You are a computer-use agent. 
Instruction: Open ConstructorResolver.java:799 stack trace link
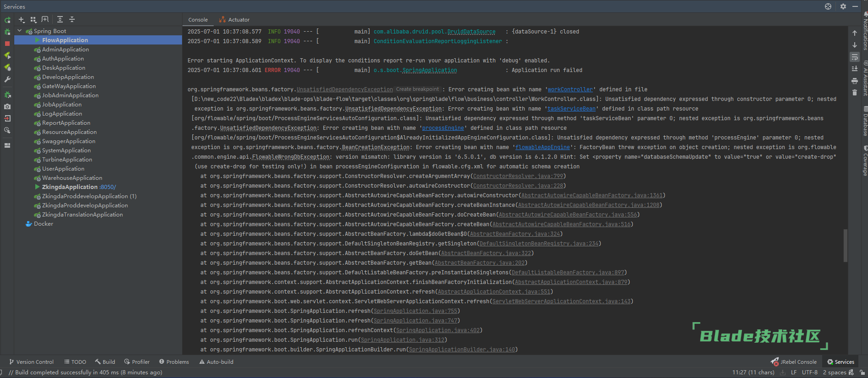(518, 176)
